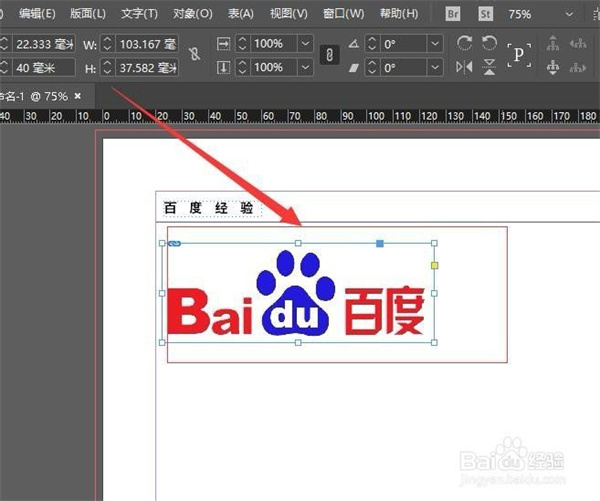Click the H height field 37.582
Image resolution: width=600 pixels, height=501 pixels.
tap(147, 68)
